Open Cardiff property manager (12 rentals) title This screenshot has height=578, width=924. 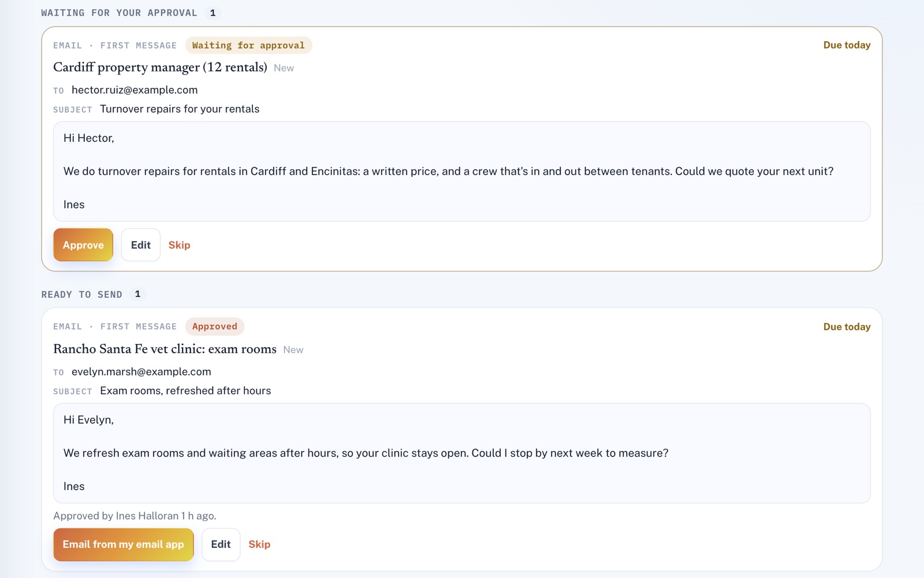(x=160, y=67)
